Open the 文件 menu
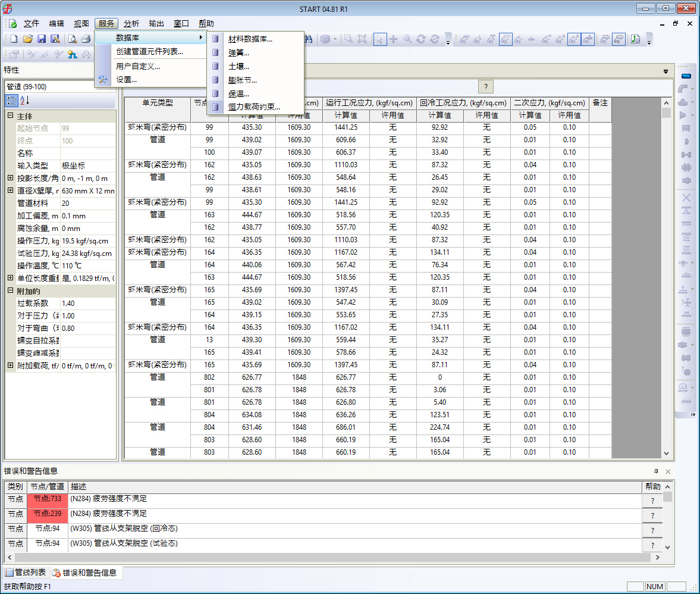Screen dimensions: 700x594 click(x=32, y=24)
